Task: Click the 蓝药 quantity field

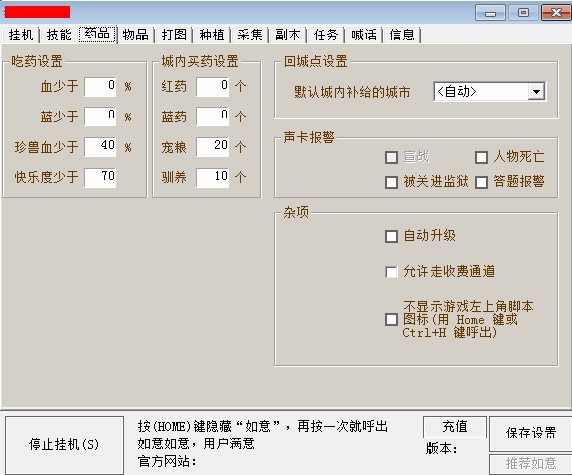Action: pos(213,116)
